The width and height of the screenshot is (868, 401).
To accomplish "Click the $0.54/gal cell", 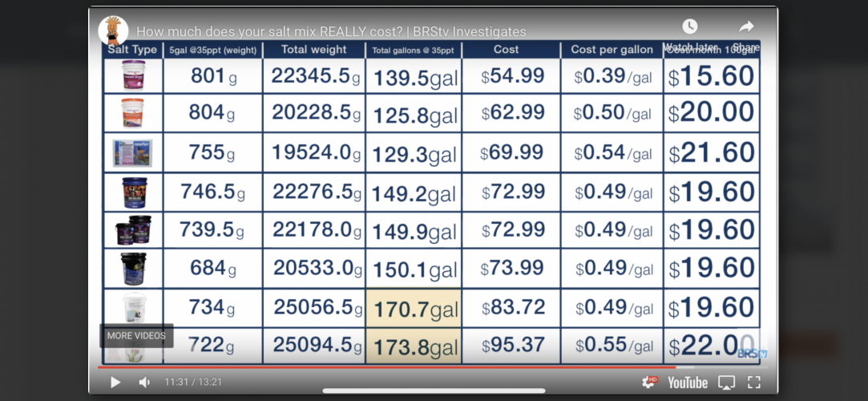I will tap(612, 153).
